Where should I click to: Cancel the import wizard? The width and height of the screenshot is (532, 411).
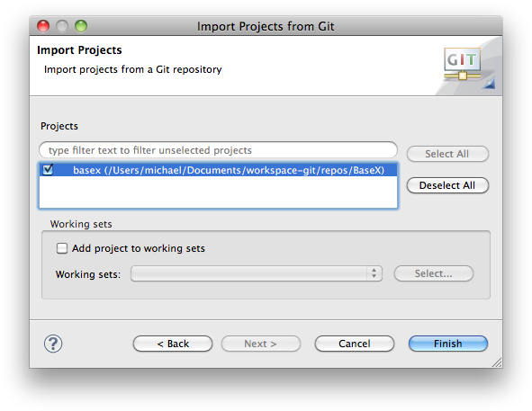click(354, 344)
